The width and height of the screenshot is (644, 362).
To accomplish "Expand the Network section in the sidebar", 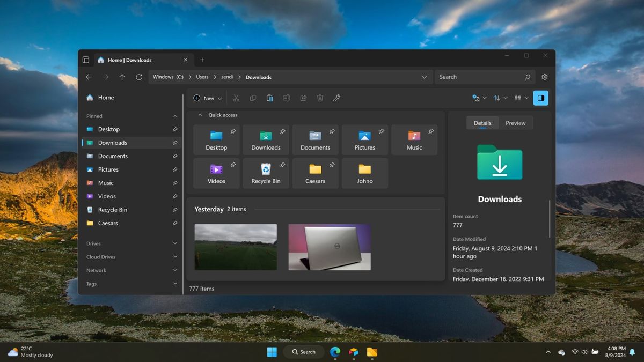I will (175, 270).
